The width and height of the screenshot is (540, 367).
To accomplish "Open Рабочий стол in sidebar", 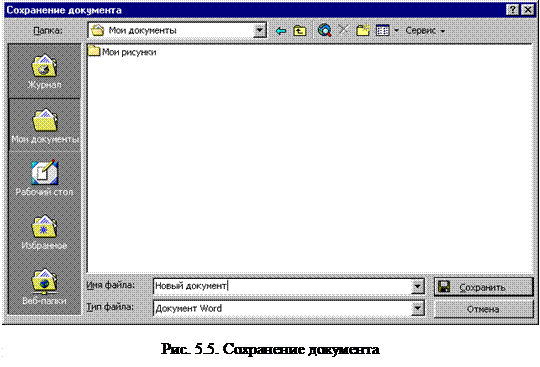I will point(44,178).
